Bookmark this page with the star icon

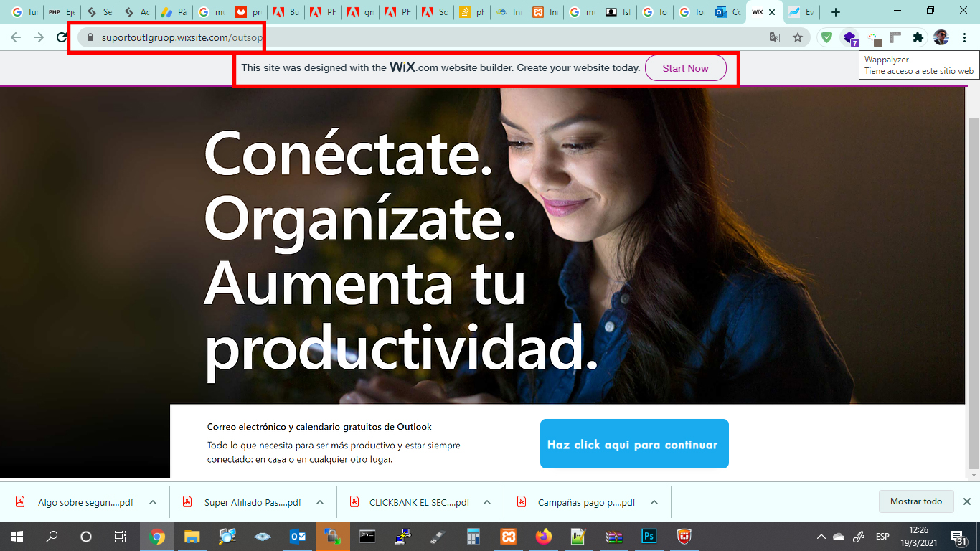click(798, 38)
